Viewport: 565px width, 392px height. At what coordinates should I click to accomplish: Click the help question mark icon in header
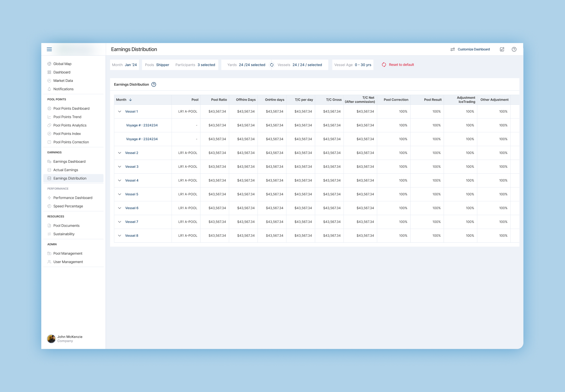pyautogui.click(x=514, y=49)
